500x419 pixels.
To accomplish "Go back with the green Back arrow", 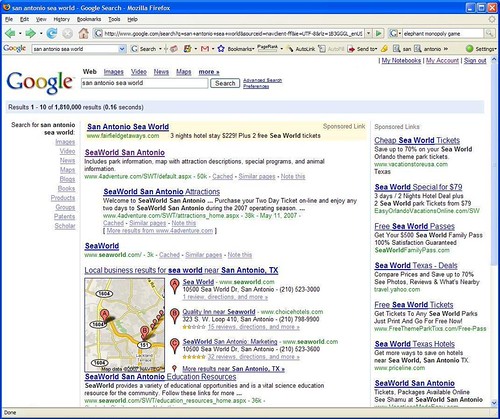I will pyautogui.click(x=10, y=33).
